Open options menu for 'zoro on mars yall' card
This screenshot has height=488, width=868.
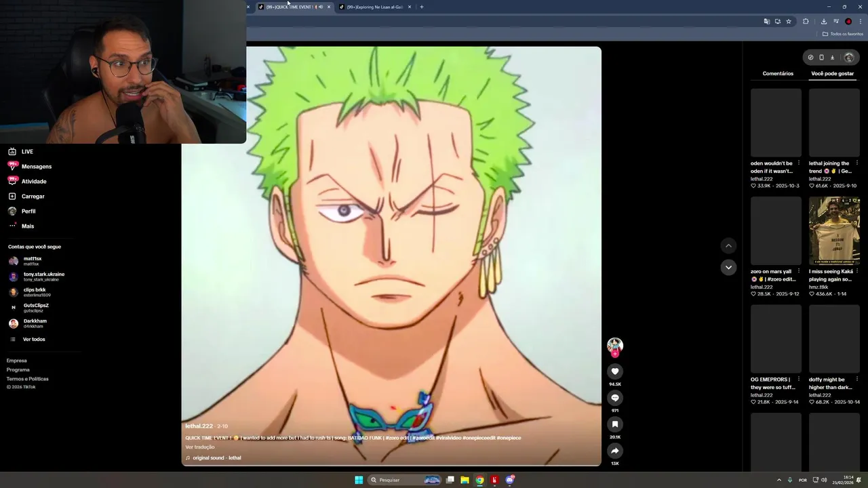coord(798,271)
